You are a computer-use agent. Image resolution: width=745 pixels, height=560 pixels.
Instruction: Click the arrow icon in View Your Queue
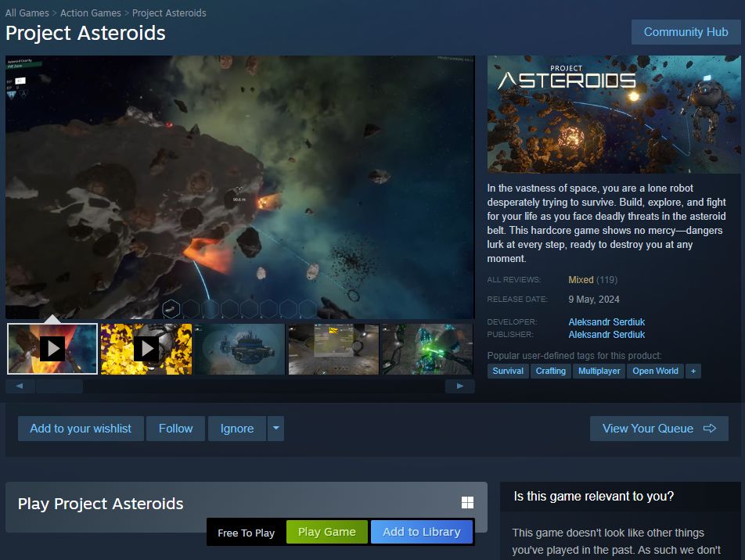pyautogui.click(x=709, y=429)
